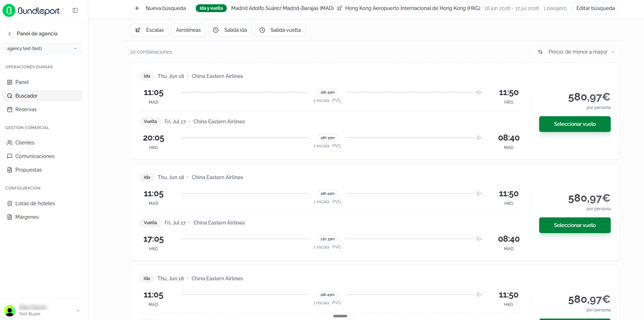Click the Clientes people icon

[10, 143]
